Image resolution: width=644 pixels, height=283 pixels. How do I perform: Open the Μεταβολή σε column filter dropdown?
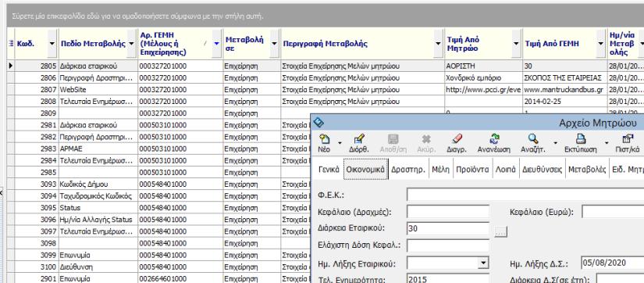[x=274, y=44]
